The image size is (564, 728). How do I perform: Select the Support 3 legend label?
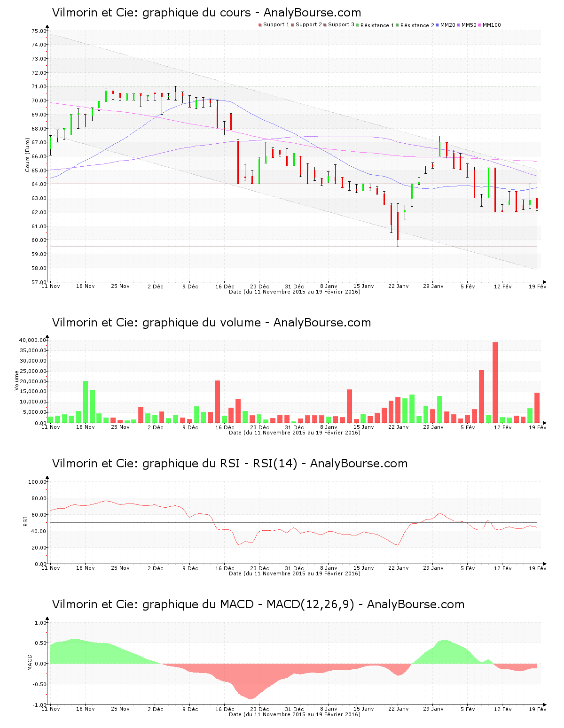[341, 25]
